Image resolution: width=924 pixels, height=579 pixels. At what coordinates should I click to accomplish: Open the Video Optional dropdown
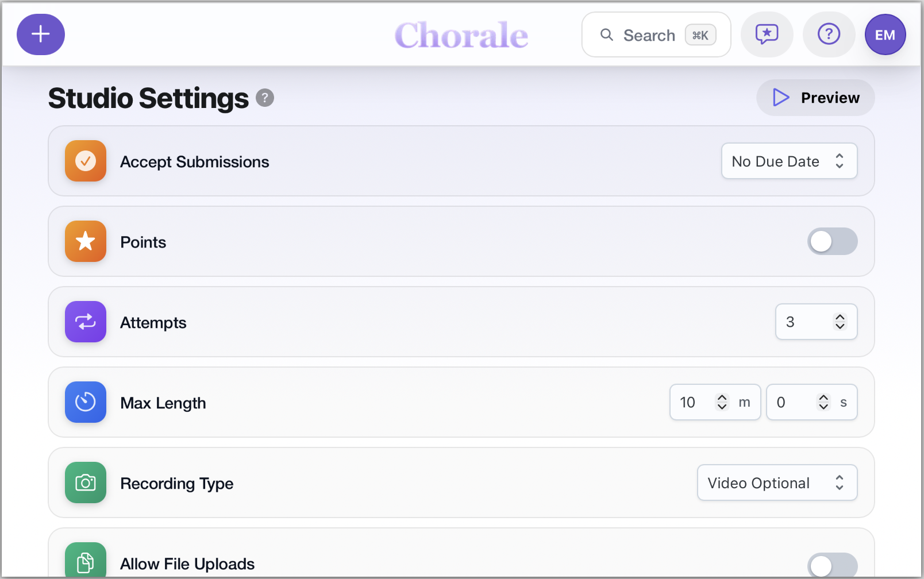click(777, 482)
